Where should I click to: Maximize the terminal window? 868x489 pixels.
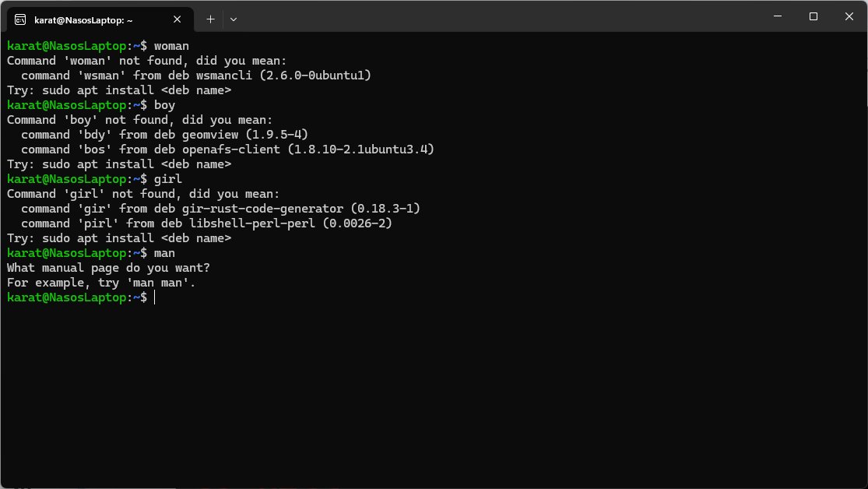pos(814,16)
